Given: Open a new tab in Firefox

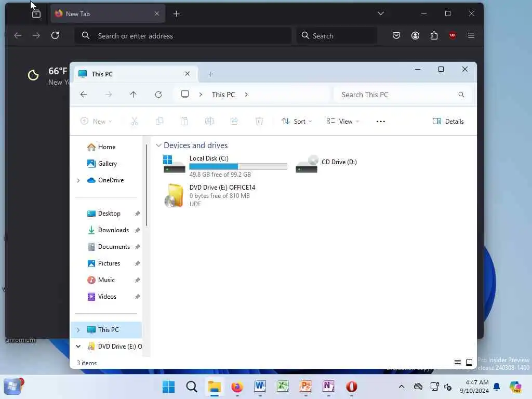Looking at the screenshot, I should pos(177,14).
